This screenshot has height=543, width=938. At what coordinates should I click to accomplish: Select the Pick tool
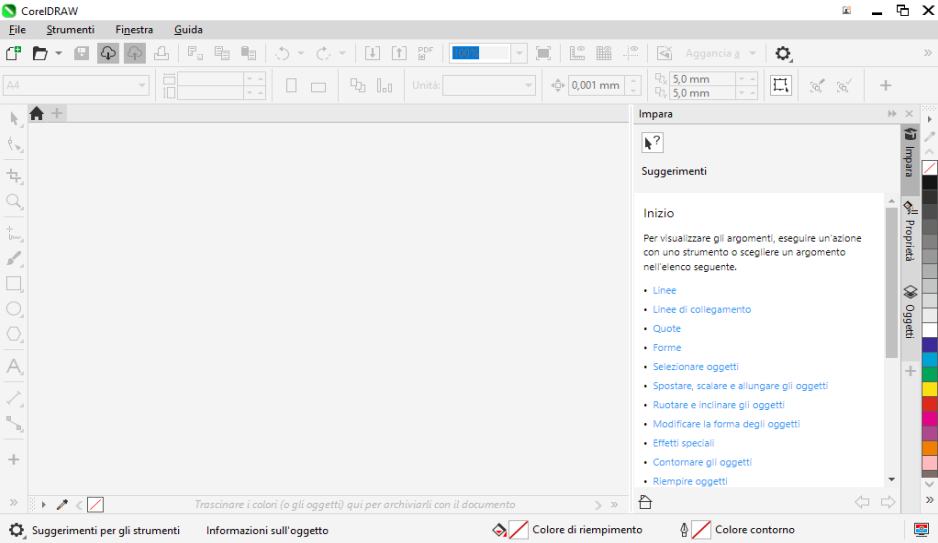tap(14, 119)
